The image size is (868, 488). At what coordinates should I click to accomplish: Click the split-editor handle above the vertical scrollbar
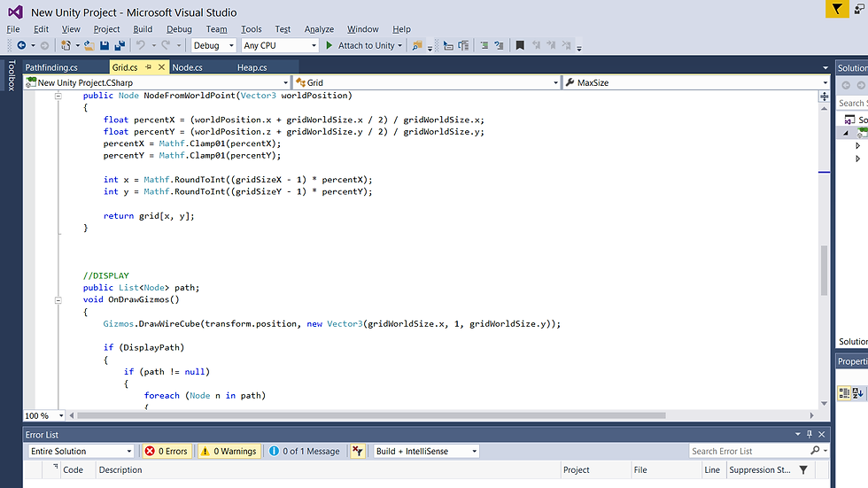click(825, 97)
